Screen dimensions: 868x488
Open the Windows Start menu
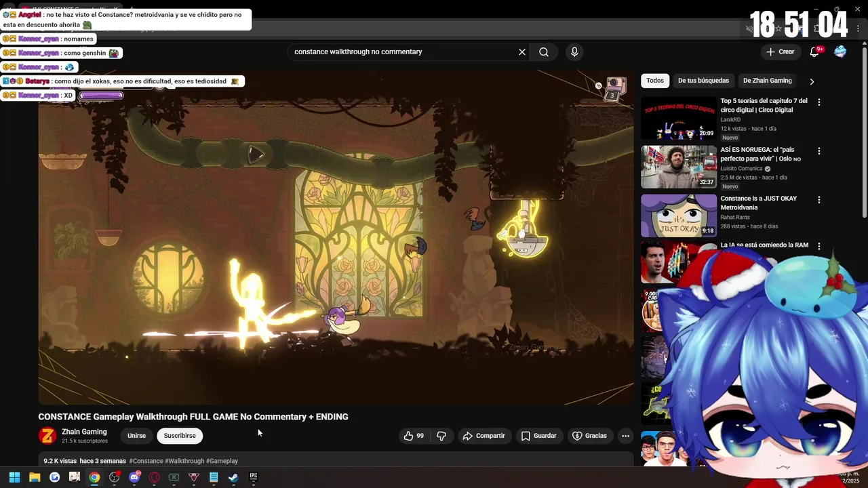click(14, 477)
